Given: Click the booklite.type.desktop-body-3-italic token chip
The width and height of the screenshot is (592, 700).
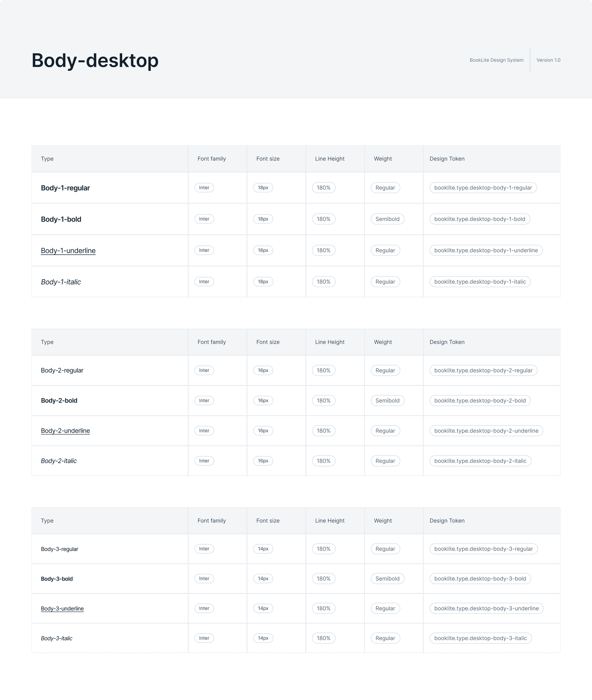Looking at the screenshot, I should (481, 638).
